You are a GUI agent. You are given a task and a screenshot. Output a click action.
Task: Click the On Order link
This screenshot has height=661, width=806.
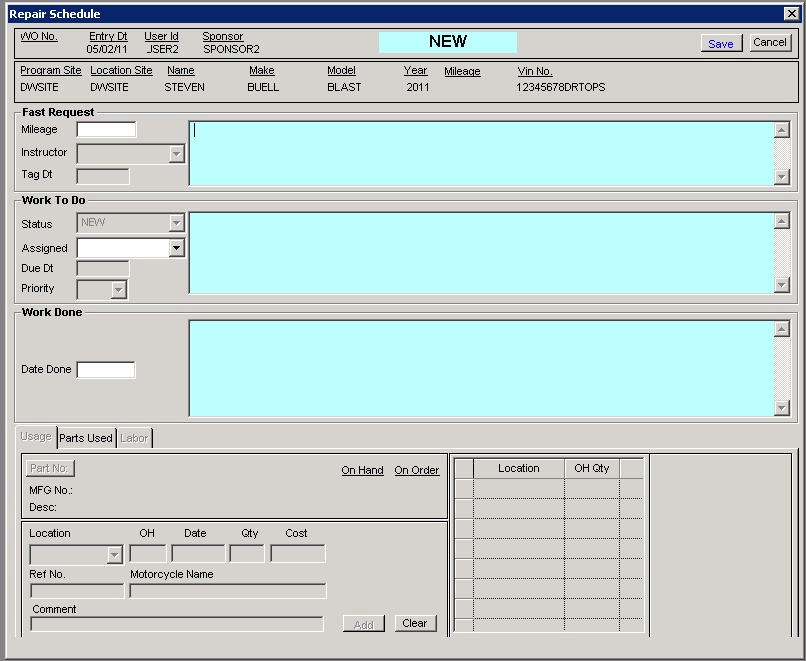coord(416,470)
